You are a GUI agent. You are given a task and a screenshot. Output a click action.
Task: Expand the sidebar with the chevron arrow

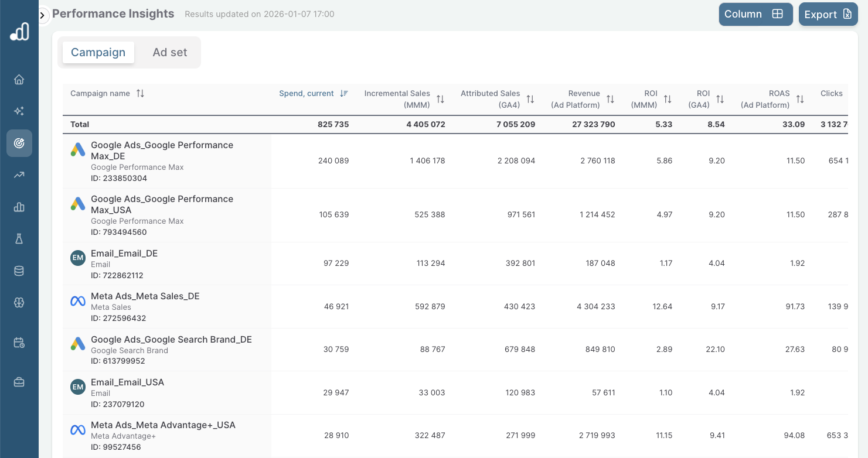coord(42,15)
